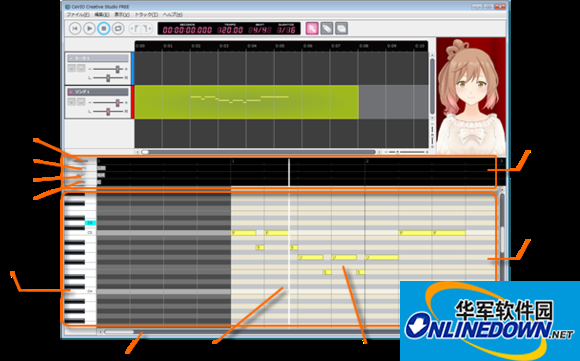Toggle solo on the talk track
The image size is (580, 361).
coord(81,68)
